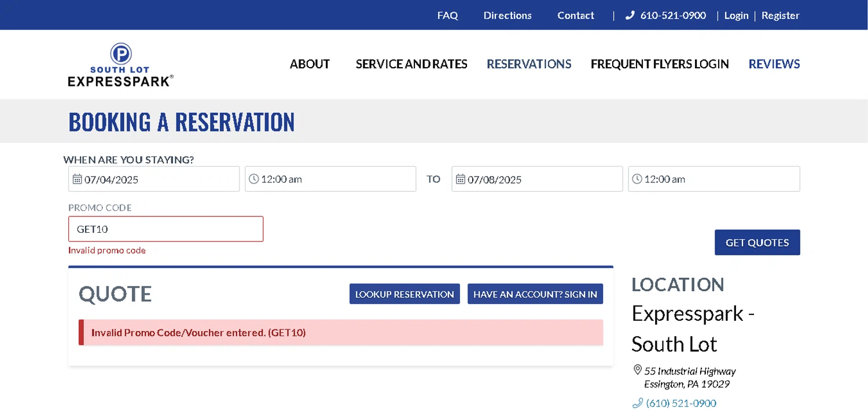This screenshot has width=868, height=411.
Task: Click the LOOKUP RESERVATION button
Action: 404,294
